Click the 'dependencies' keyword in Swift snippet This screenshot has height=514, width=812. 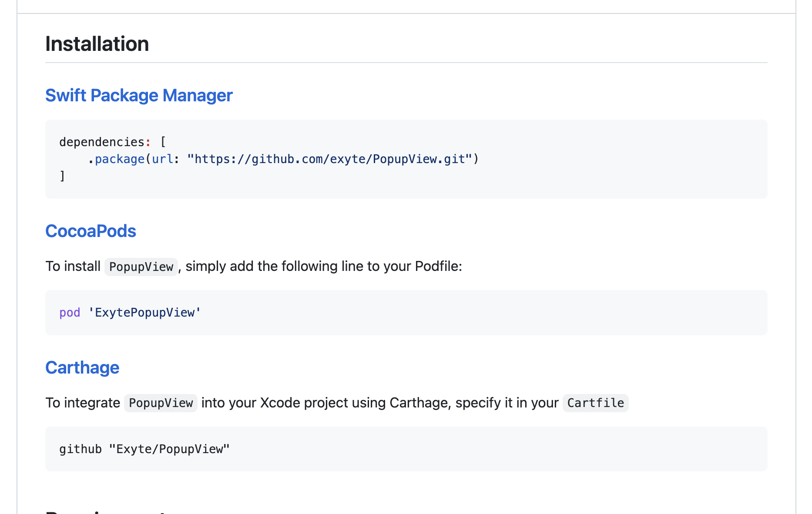click(x=102, y=142)
